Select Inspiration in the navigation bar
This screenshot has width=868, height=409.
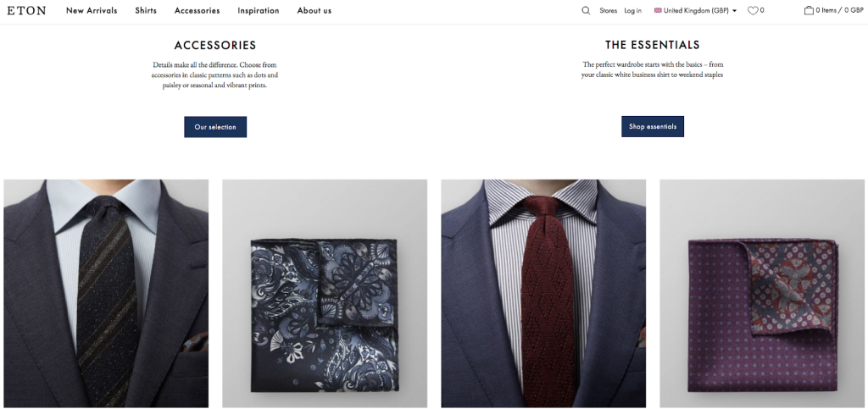259,10
